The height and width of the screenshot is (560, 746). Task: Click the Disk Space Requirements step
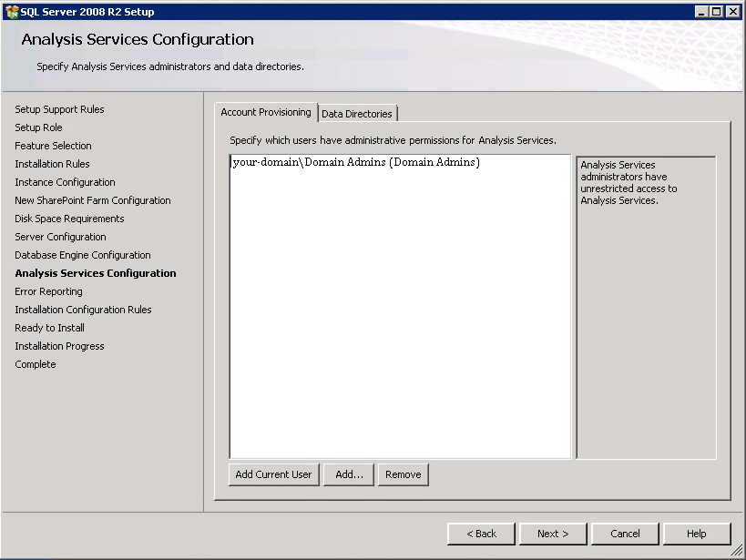click(x=69, y=219)
